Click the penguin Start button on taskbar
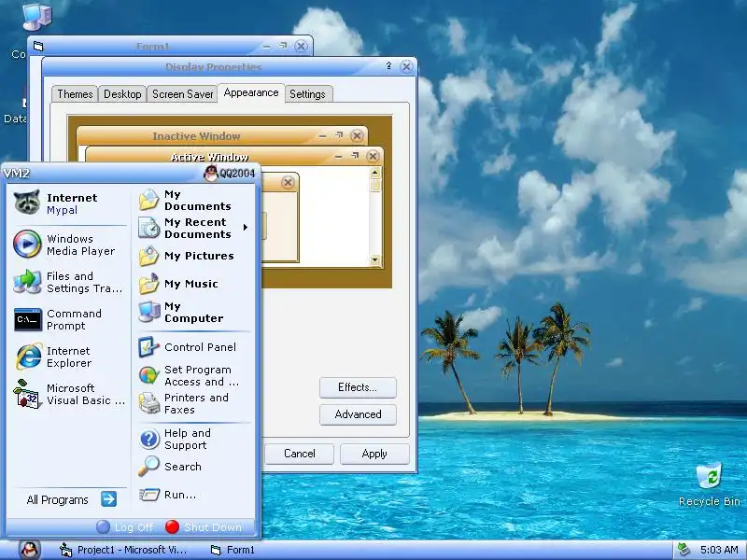 tap(30, 550)
